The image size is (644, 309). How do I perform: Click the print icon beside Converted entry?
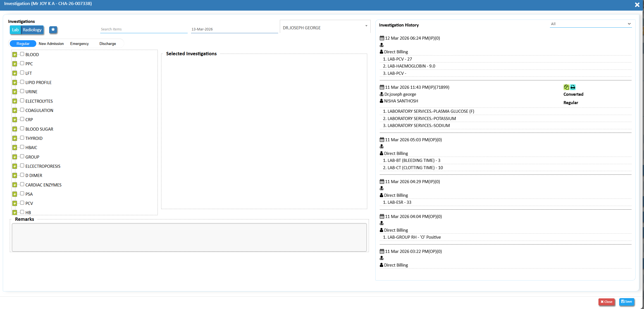click(573, 87)
